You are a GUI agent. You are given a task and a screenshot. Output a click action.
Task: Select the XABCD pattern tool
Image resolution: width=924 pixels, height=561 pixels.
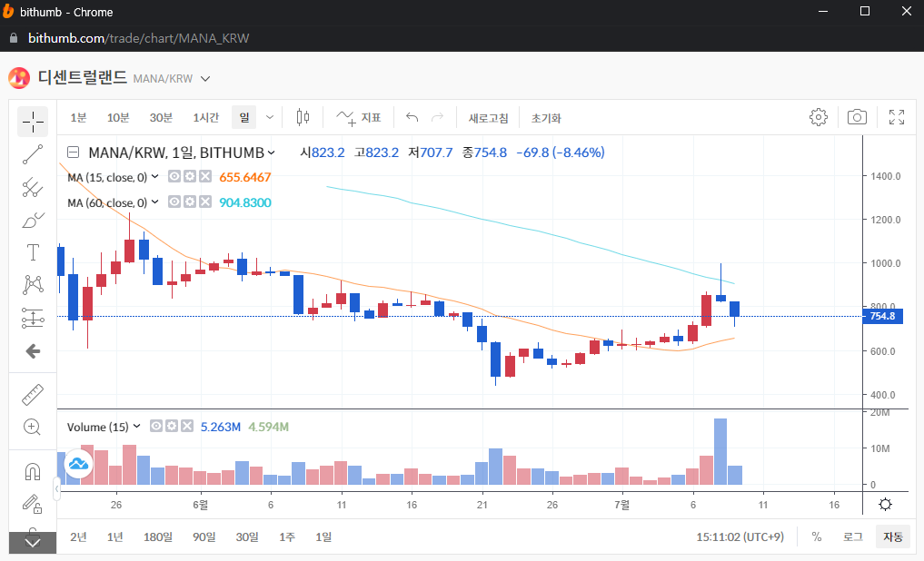(33, 285)
